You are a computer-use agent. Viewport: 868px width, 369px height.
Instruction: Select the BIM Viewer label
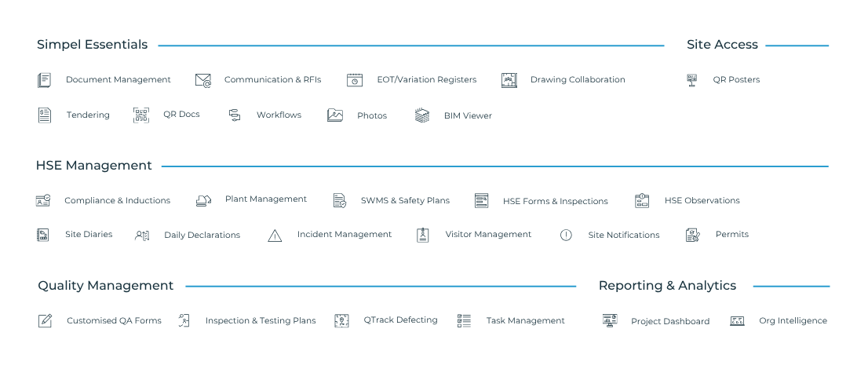click(468, 115)
